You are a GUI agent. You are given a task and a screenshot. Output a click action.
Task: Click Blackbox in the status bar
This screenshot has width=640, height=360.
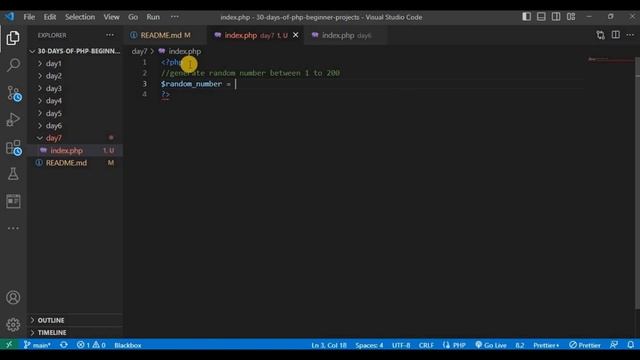128,345
